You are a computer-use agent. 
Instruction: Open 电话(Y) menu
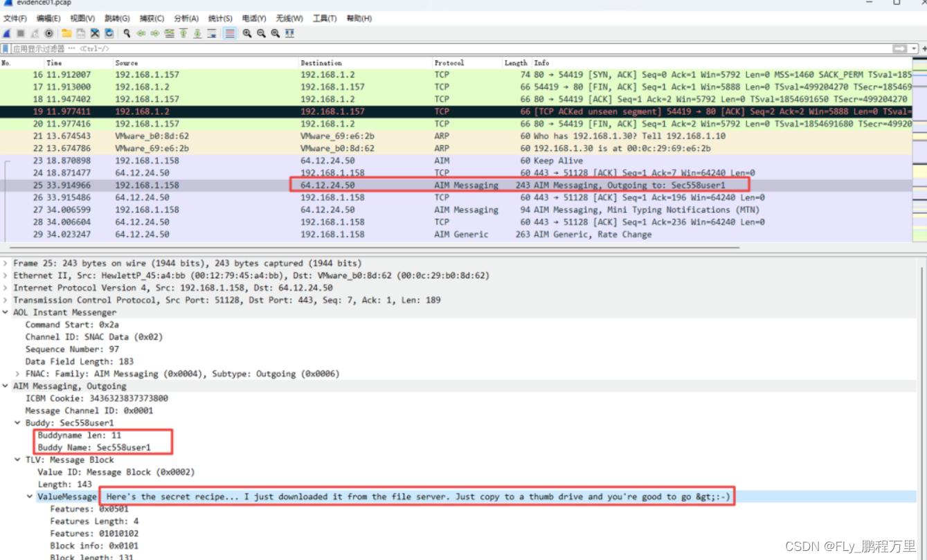click(254, 18)
